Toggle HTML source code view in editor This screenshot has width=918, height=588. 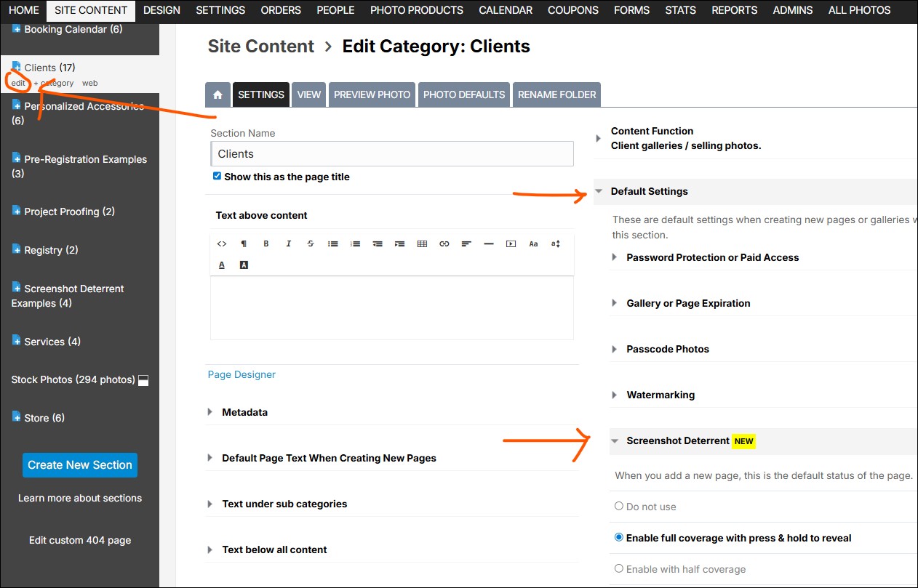[x=222, y=244]
